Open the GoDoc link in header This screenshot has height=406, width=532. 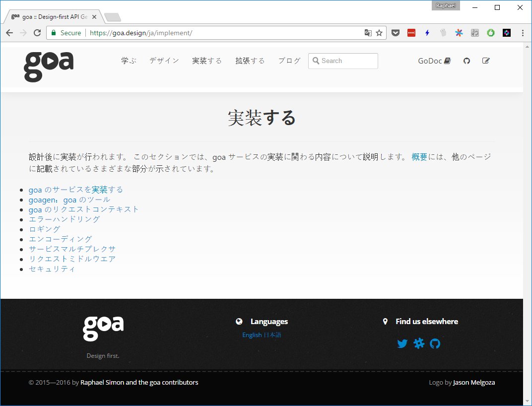[x=434, y=61]
